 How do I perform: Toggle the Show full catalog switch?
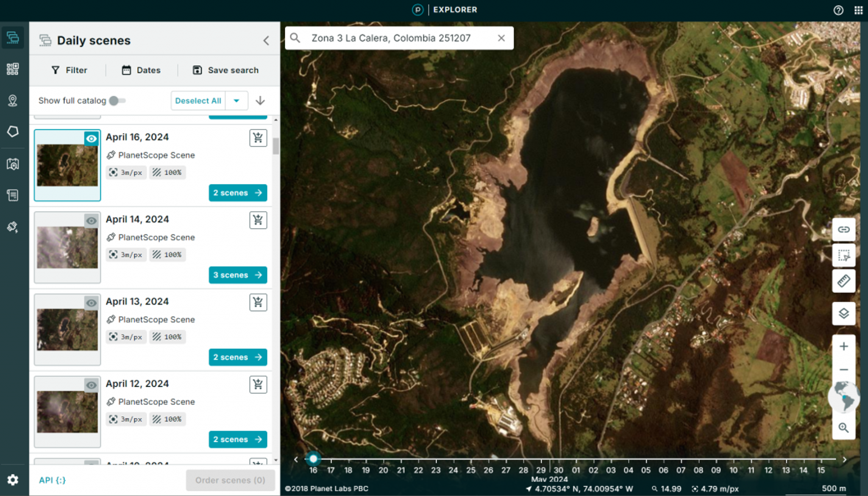tap(117, 100)
